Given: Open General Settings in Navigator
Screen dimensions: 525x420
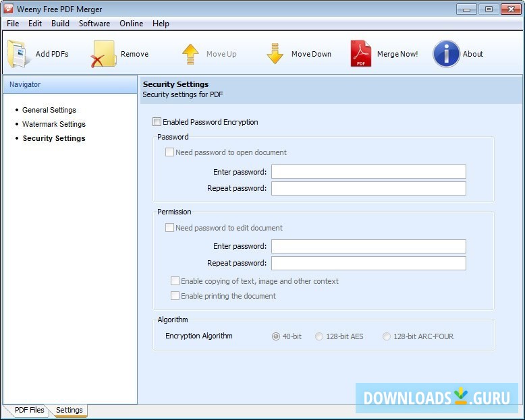Looking at the screenshot, I should coord(49,110).
